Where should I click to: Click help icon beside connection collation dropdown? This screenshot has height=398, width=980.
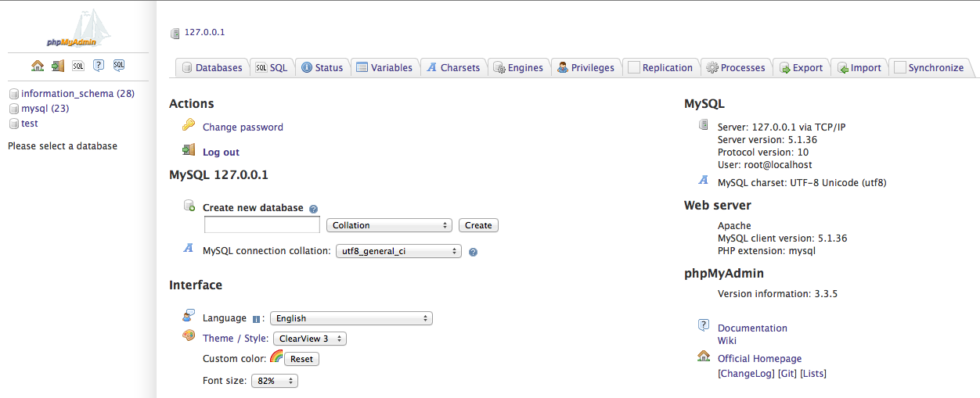click(473, 253)
